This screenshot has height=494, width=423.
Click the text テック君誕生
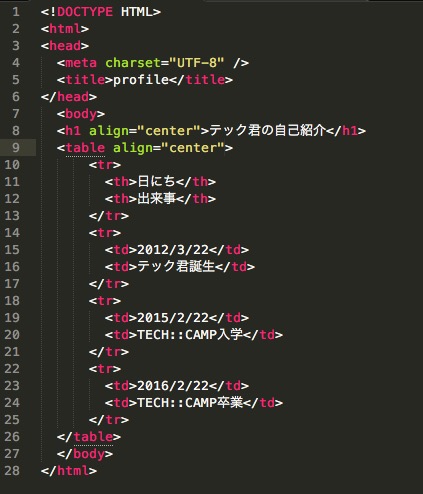tap(176, 267)
